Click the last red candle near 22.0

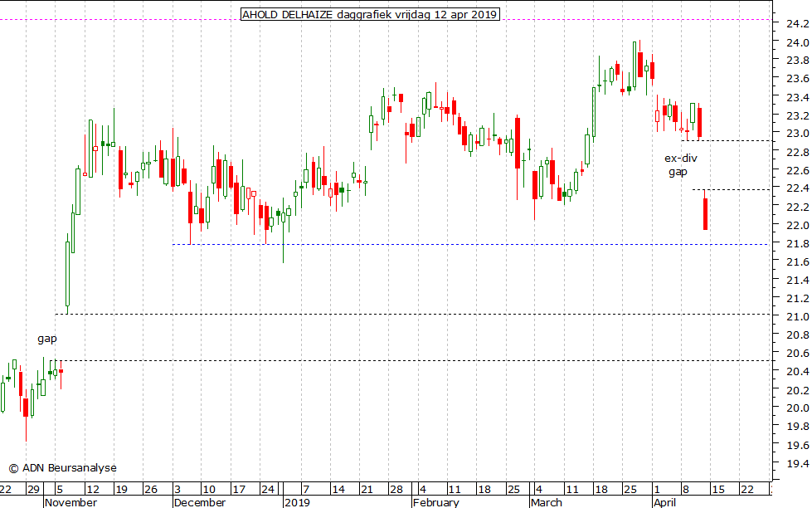(x=705, y=213)
